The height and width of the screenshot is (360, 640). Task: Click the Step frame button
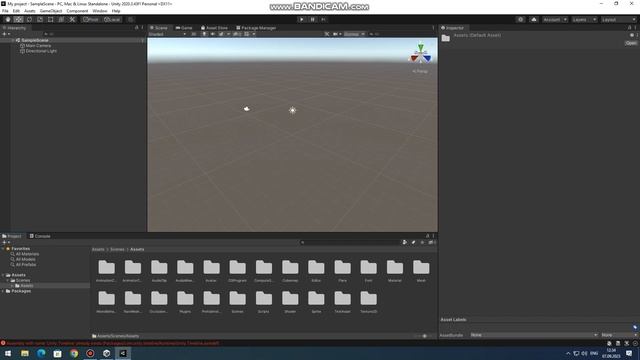(x=323, y=19)
